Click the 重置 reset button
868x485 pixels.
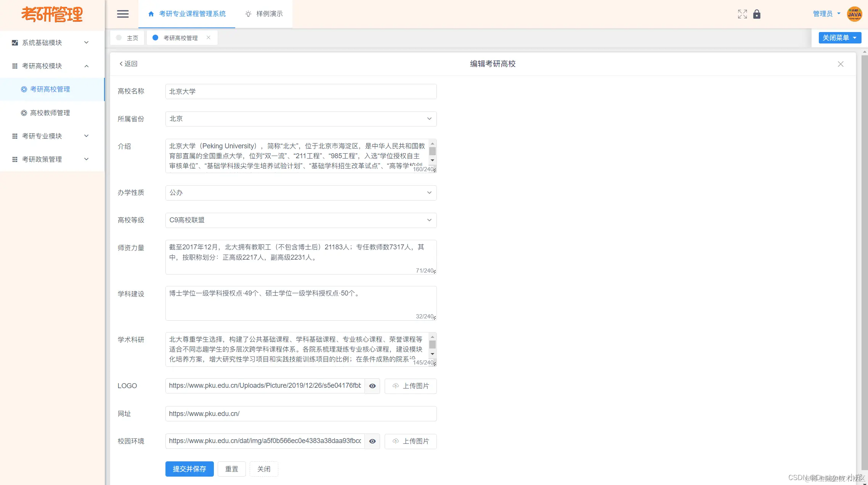[x=231, y=469]
